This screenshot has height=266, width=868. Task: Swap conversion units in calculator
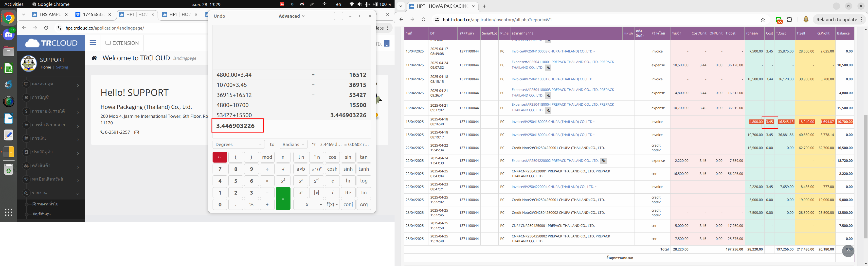[314, 144]
